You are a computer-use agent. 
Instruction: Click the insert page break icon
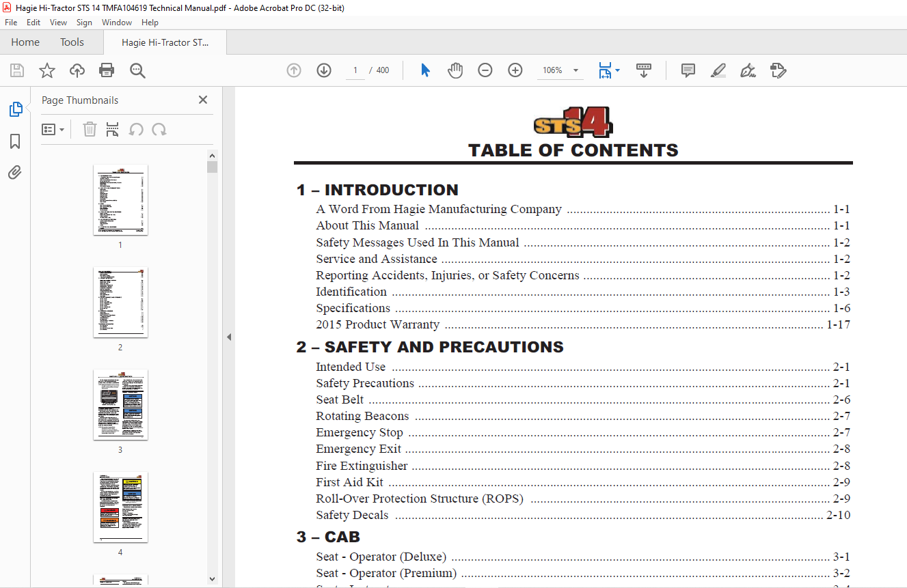point(113,129)
